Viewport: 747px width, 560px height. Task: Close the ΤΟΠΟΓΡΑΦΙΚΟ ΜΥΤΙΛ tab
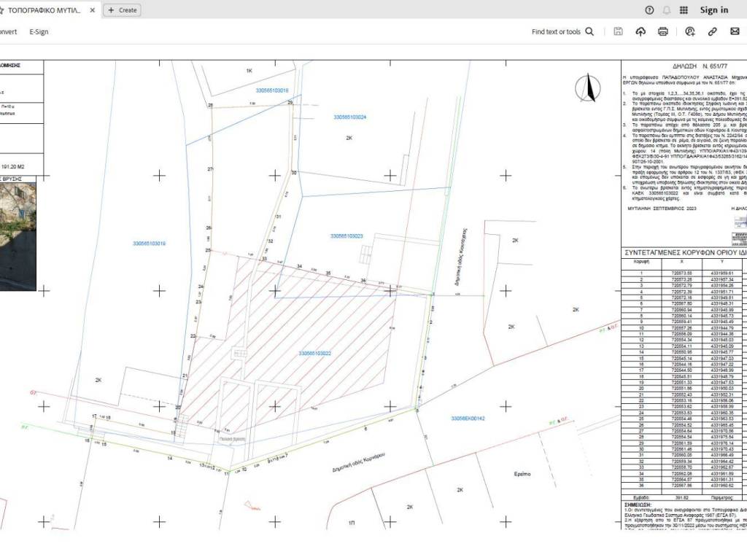click(x=91, y=10)
